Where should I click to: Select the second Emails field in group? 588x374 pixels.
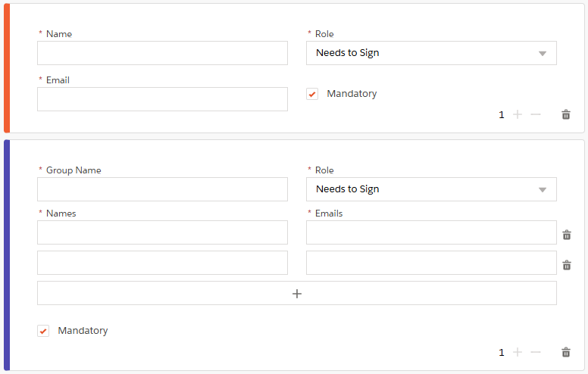[x=431, y=263]
